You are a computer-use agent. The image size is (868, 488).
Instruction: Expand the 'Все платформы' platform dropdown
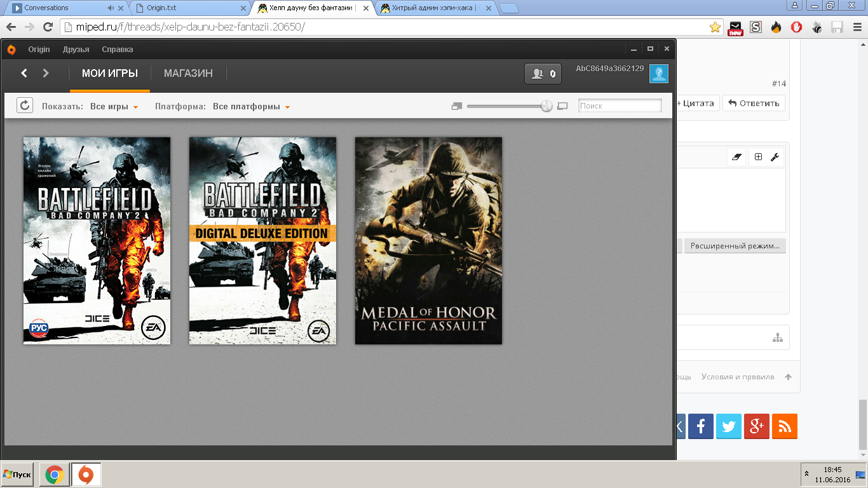coord(252,107)
